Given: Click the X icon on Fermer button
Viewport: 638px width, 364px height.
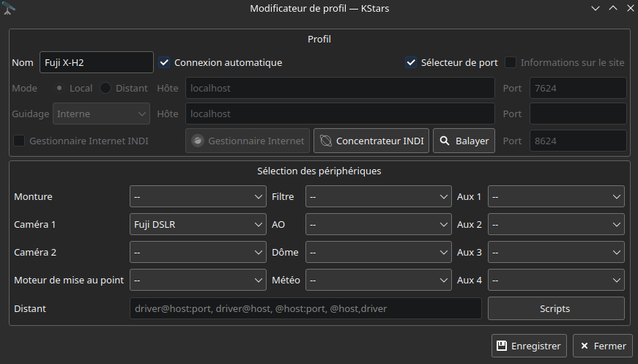Looking at the screenshot, I should pyautogui.click(x=584, y=346).
